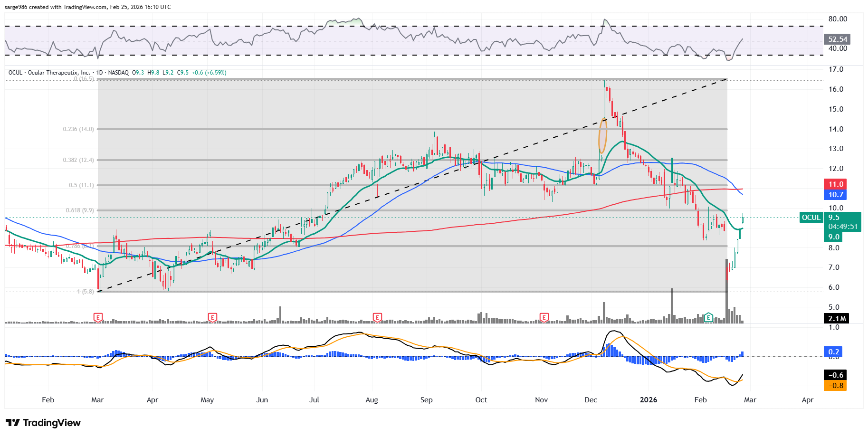The image size is (868, 437).
Task: Click the blue 10.7 moving average price label
Action: (836, 195)
